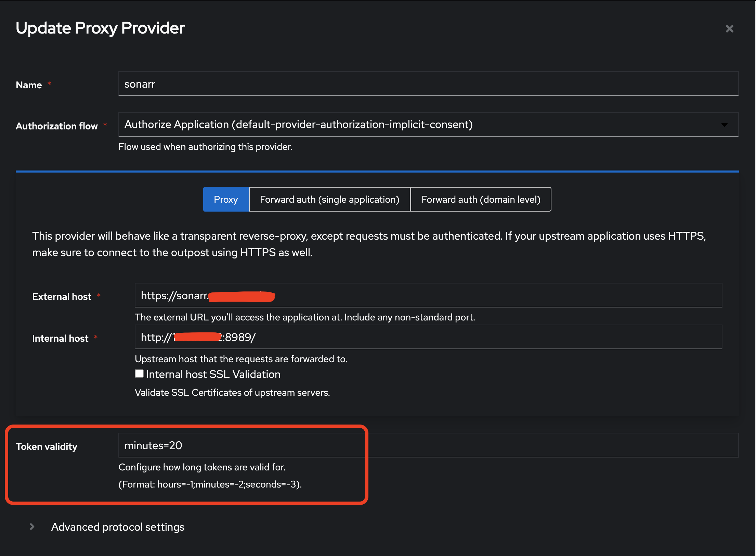Image resolution: width=756 pixels, height=556 pixels.
Task: Click the Token validity field showing minutes=20
Action: pyautogui.click(x=428, y=445)
